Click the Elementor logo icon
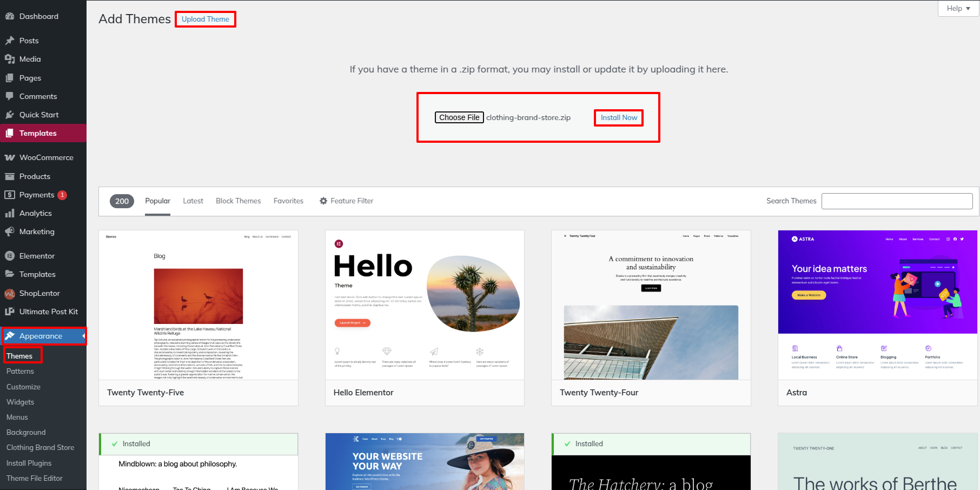The image size is (980, 490). coord(10,256)
